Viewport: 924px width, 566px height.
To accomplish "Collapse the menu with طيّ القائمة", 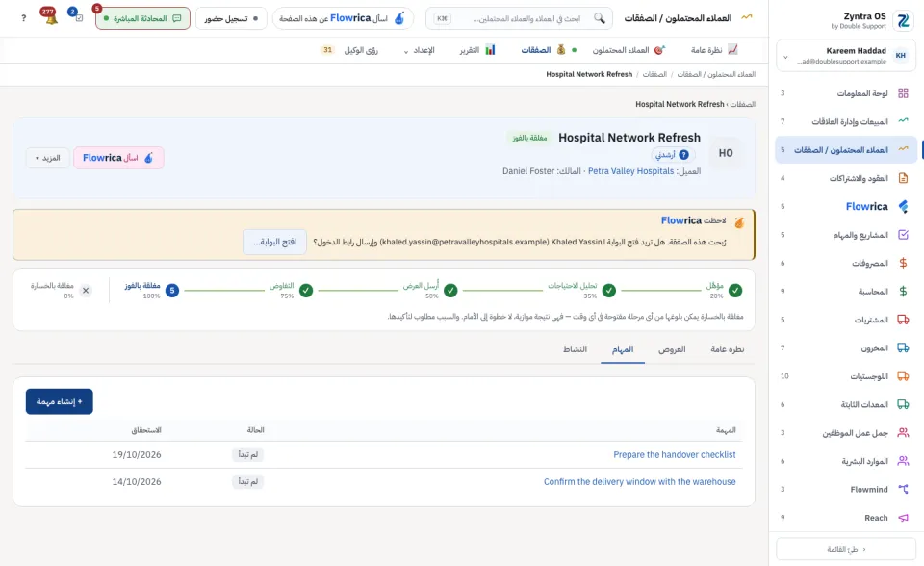I will click(846, 549).
